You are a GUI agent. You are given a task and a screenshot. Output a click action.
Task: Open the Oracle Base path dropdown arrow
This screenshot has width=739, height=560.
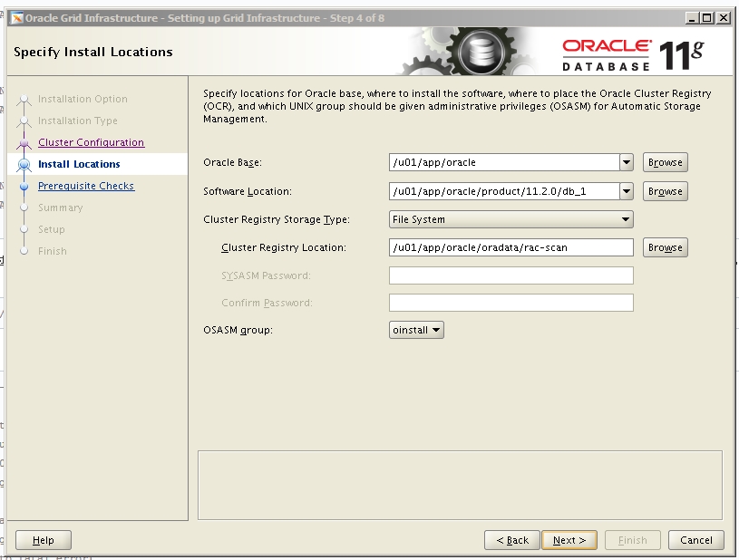click(627, 162)
